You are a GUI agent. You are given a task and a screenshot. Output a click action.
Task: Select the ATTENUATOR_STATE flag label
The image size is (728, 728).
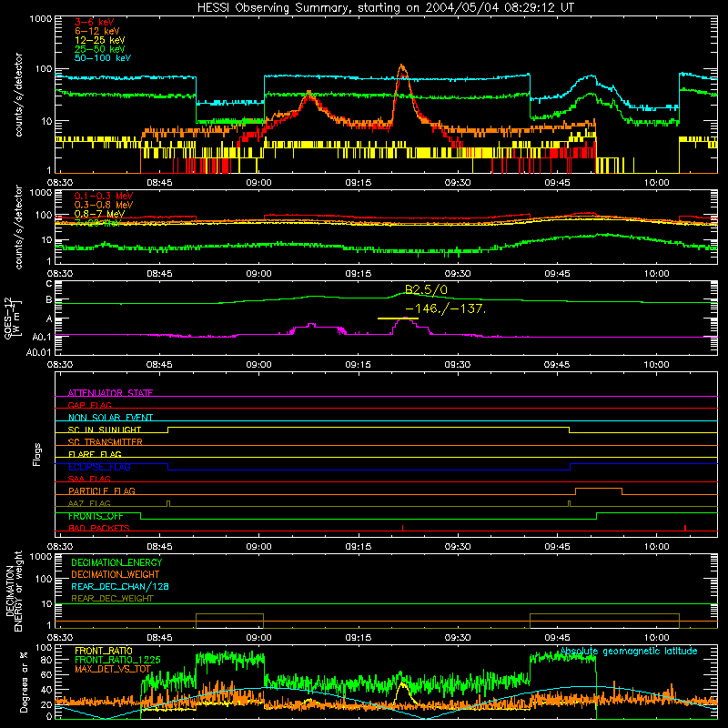(110, 393)
